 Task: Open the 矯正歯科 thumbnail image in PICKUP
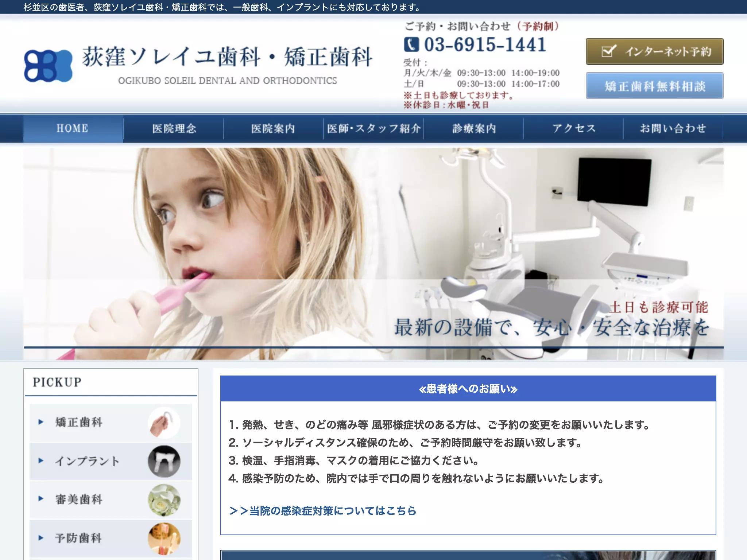pos(164,423)
